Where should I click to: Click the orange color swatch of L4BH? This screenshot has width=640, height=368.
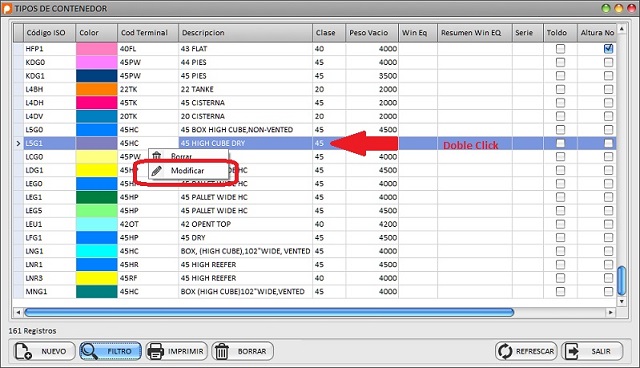(x=96, y=89)
